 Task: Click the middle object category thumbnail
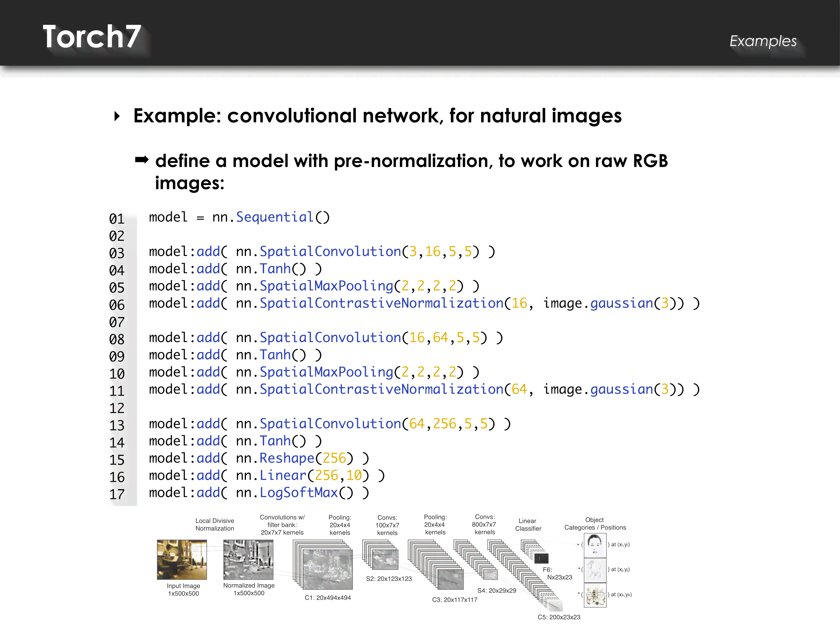click(595, 570)
